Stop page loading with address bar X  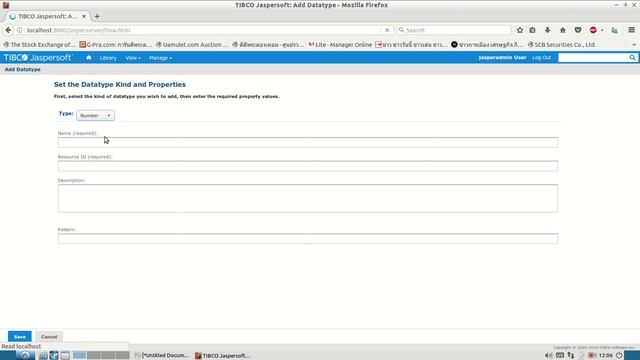(x=387, y=30)
